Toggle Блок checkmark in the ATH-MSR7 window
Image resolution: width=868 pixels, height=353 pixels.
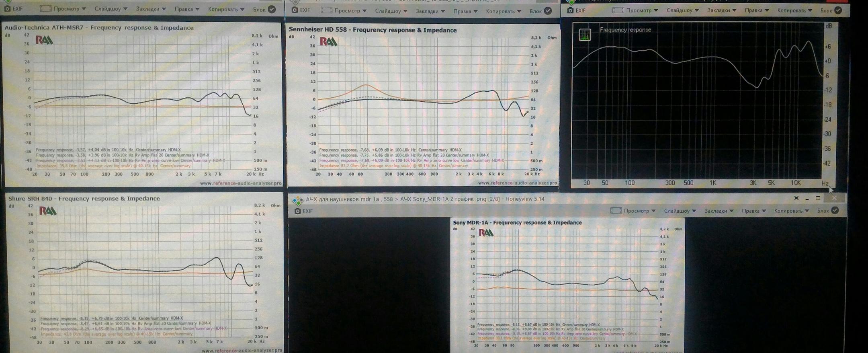coord(272,9)
